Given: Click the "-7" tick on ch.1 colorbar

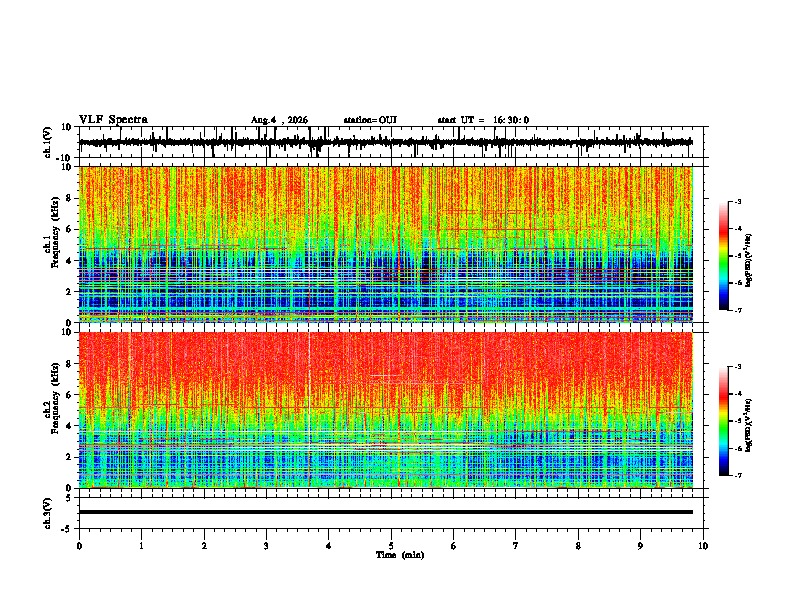Looking at the screenshot, I should (737, 310).
